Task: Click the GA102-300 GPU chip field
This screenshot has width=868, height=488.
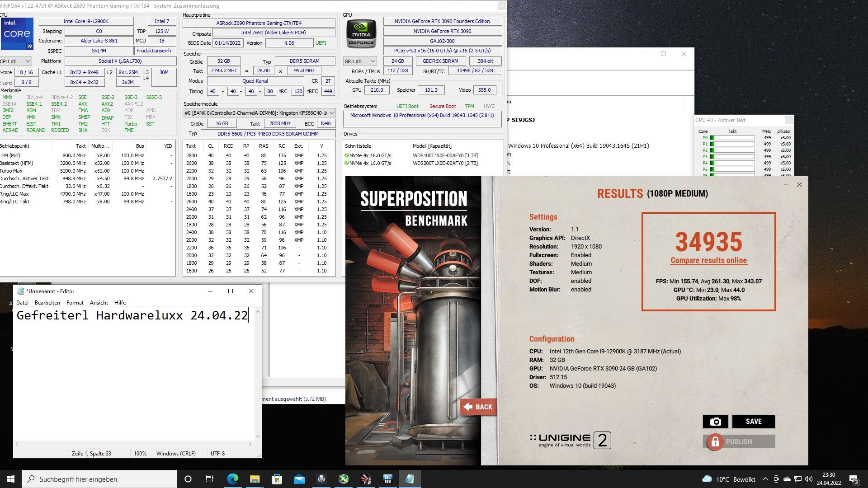Action: pyautogui.click(x=442, y=41)
